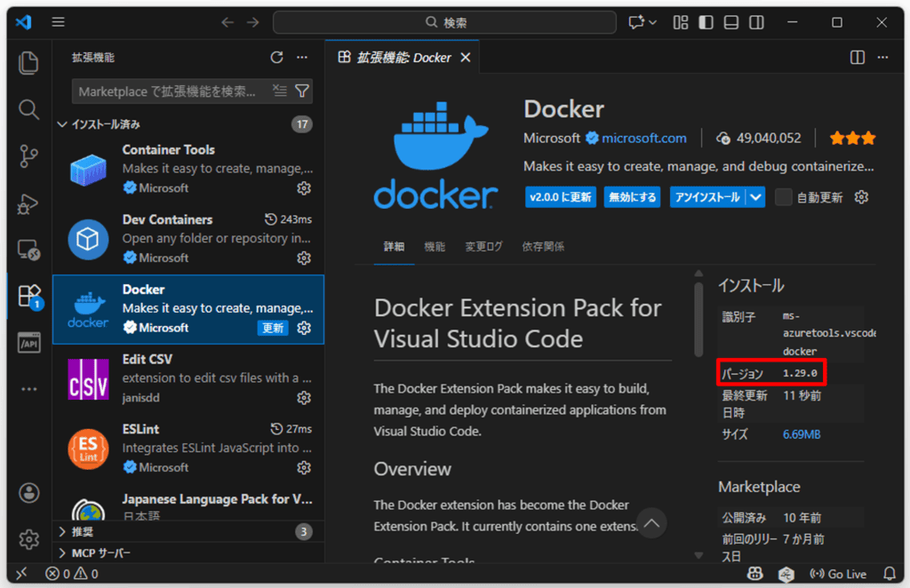Image resolution: width=910 pixels, height=588 pixels.
Task: Open settings gear for Dev Containers extension
Action: 303,258
